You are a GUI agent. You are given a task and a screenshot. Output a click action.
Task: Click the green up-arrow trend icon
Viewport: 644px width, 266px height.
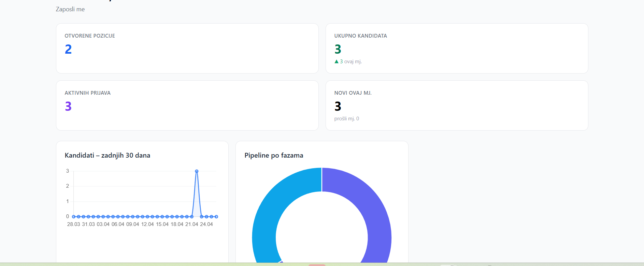[337, 62]
